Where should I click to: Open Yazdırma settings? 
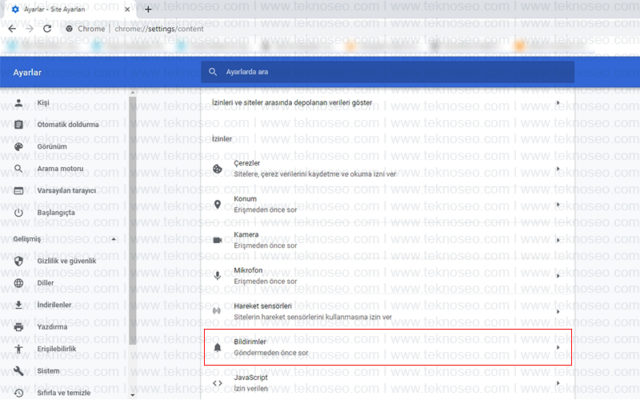[52, 327]
